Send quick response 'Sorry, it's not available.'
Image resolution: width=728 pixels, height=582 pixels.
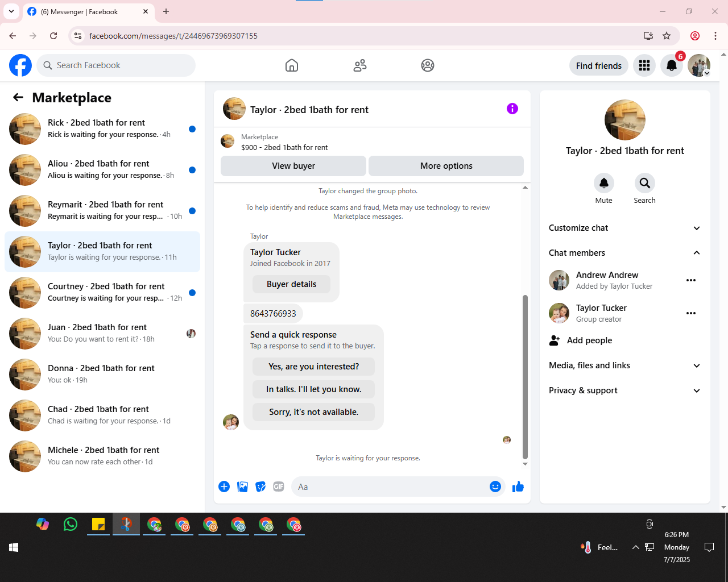click(314, 412)
